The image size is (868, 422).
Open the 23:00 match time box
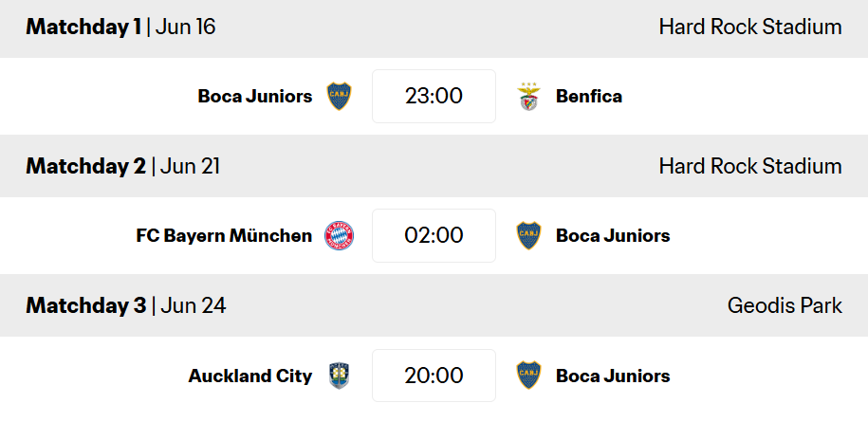point(434,96)
